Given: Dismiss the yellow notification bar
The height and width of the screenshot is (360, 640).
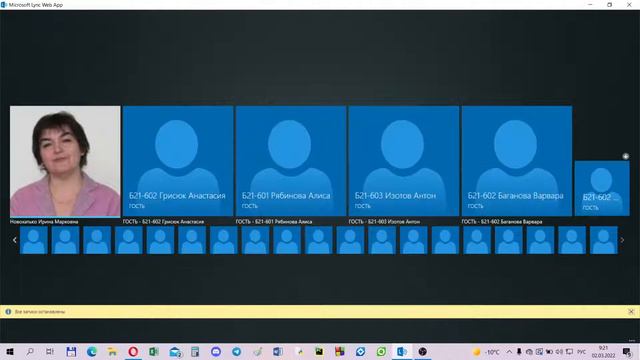Looking at the screenshot, I should pyautogui.click(x=631, y=311).
